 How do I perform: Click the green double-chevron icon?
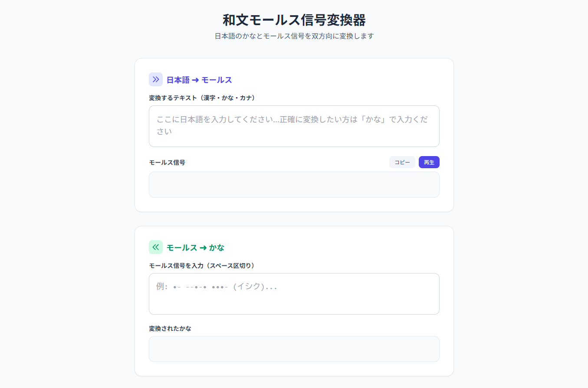click(x=156, y=247)
